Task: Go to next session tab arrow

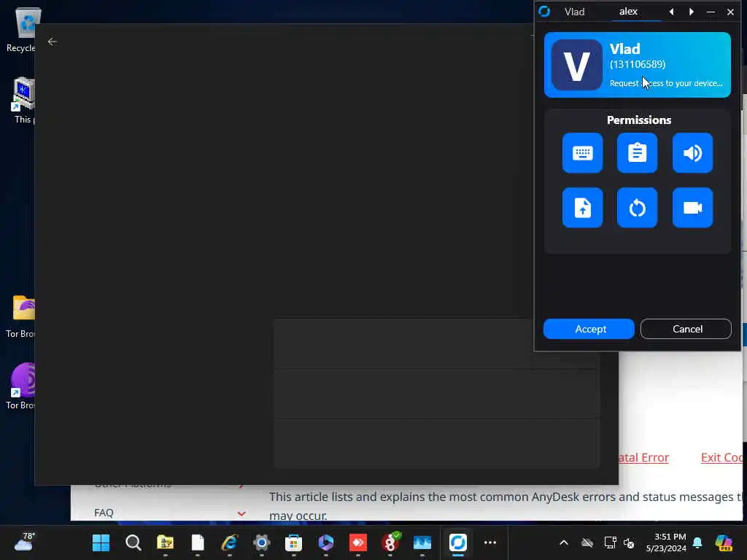Action: click(692, 12)
